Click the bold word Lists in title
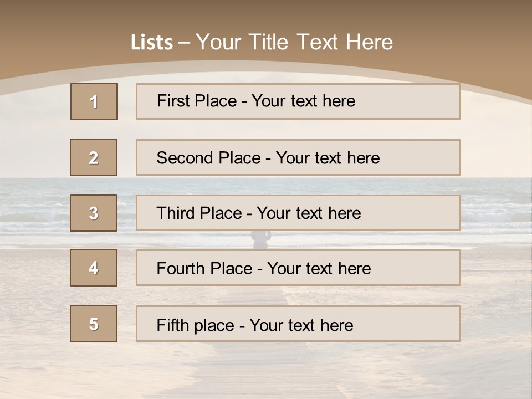 point(151,43)
